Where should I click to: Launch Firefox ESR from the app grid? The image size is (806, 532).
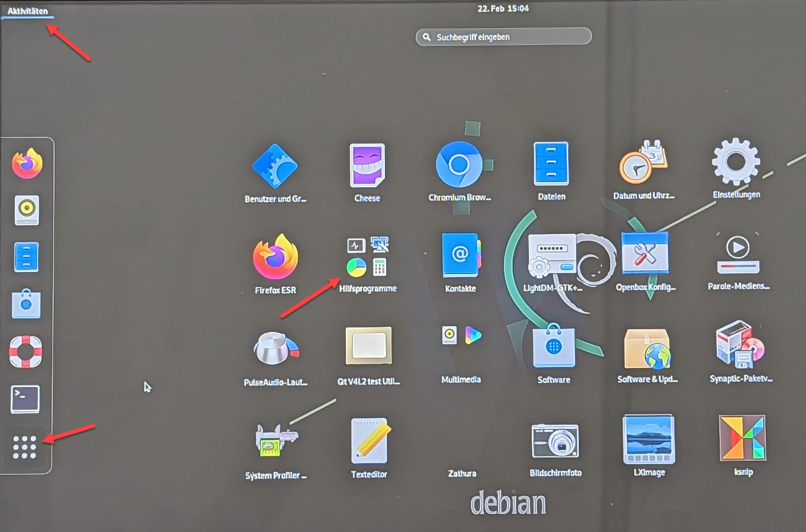coord(275,264)
